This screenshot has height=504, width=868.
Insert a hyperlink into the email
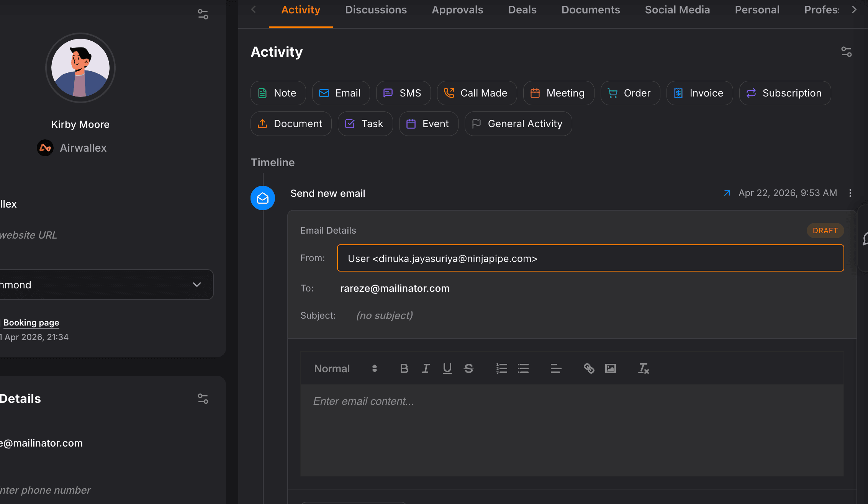click(589, 368)
